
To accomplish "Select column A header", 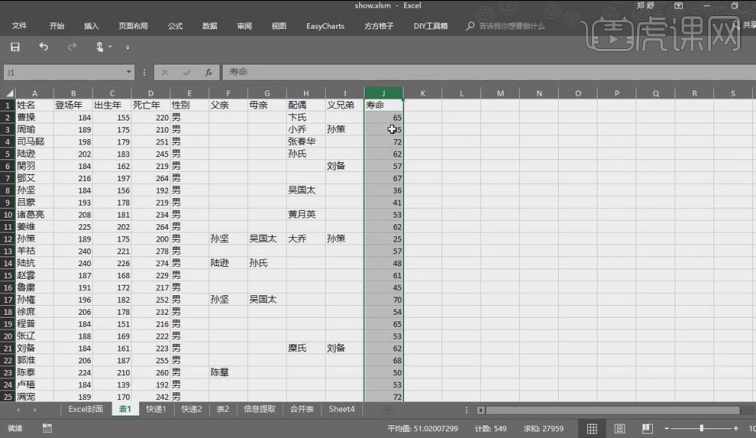I will pyautogui.click(x=34, y=93).
